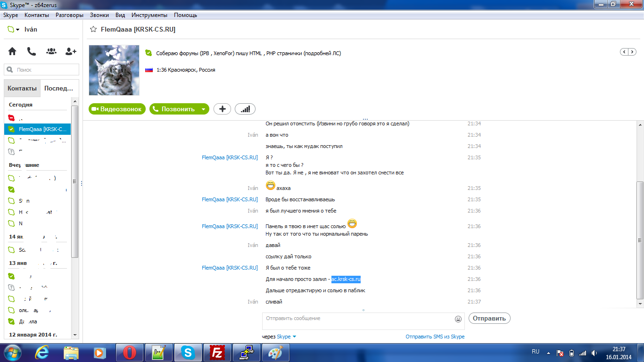Click the plus button to add participants
This screenshot has width=644, height=362.
[223, 109]
